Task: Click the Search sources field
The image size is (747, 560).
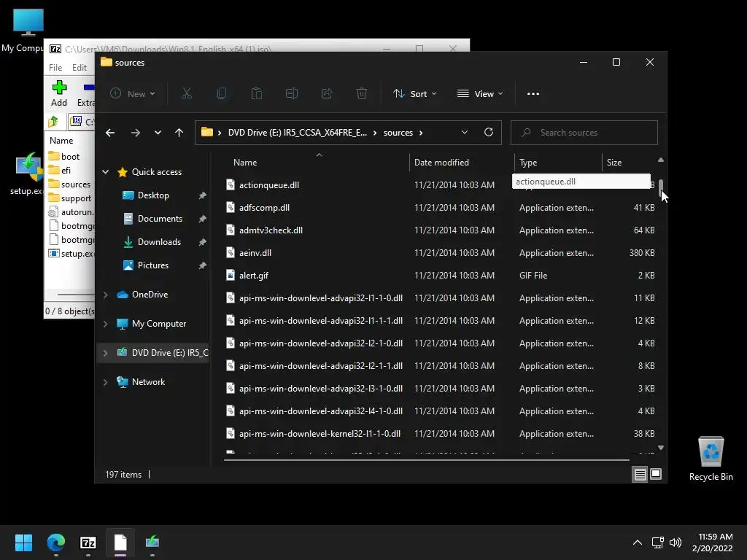Action: point(584,133)
